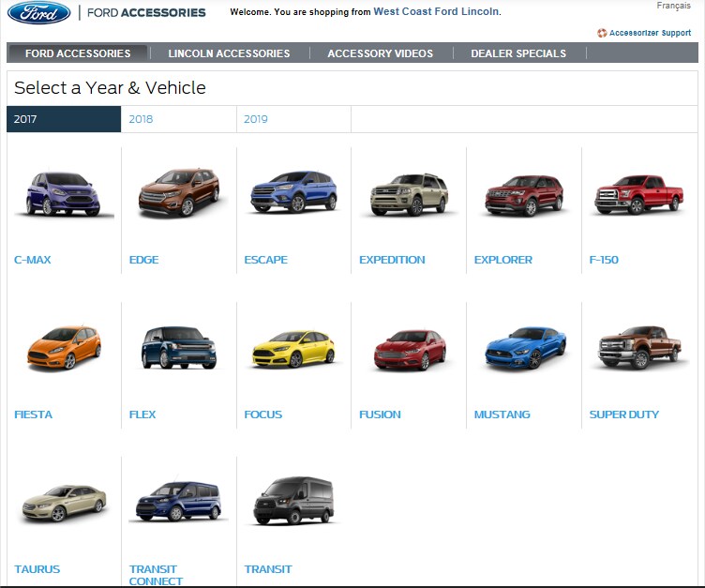Open the F-150 text link
Screen dimensions: 705x588
(604, 260)
